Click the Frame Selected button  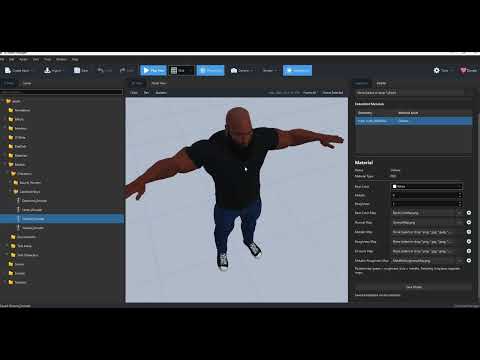(333, 92)
